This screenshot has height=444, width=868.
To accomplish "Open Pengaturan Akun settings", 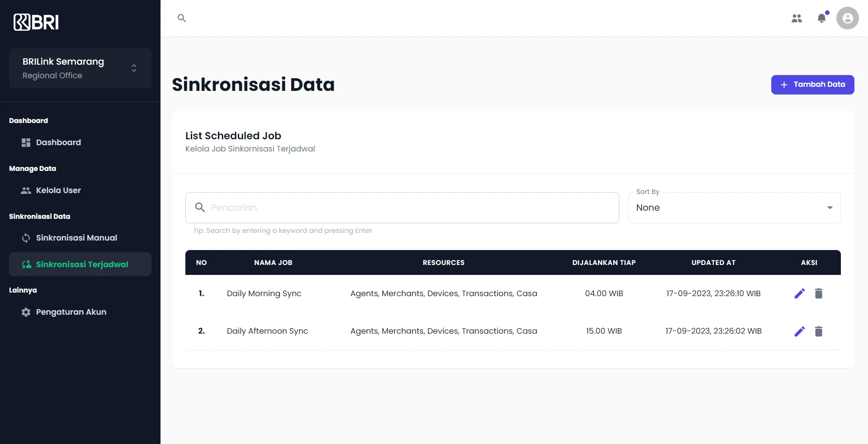I will (71, 312).
